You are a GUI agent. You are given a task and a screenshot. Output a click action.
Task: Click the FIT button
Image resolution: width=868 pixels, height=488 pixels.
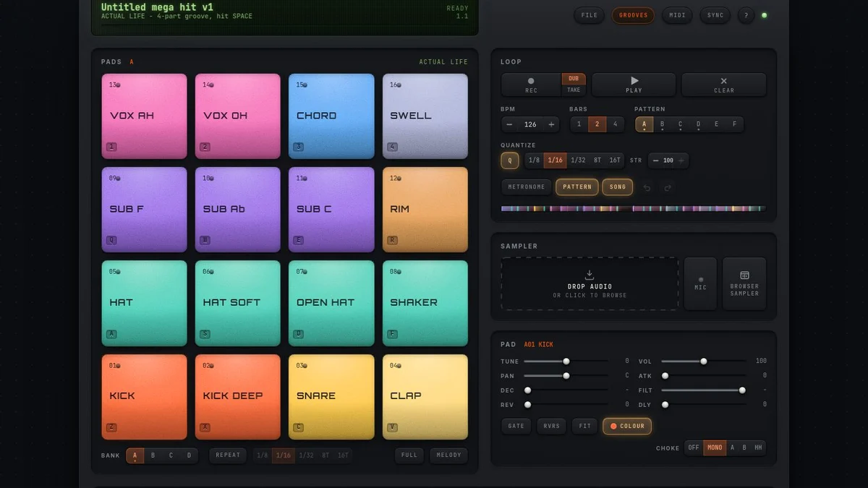pos(584,426)
